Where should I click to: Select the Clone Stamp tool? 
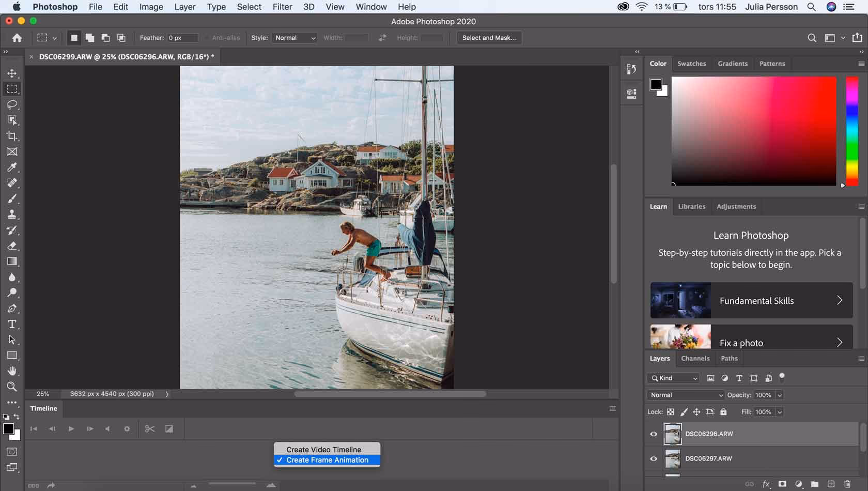click(12, 214)
